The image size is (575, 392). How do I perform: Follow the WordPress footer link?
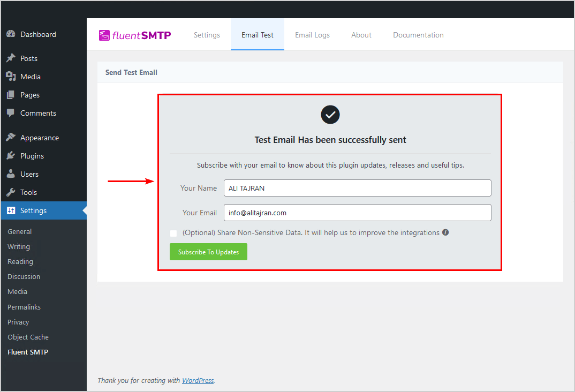tap(198, 381)
